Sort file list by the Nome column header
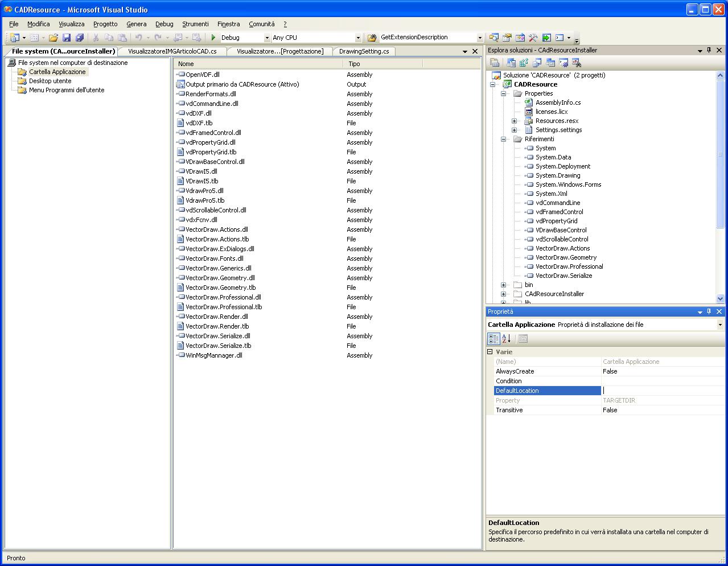728x566 pixels. pos(259,64)
